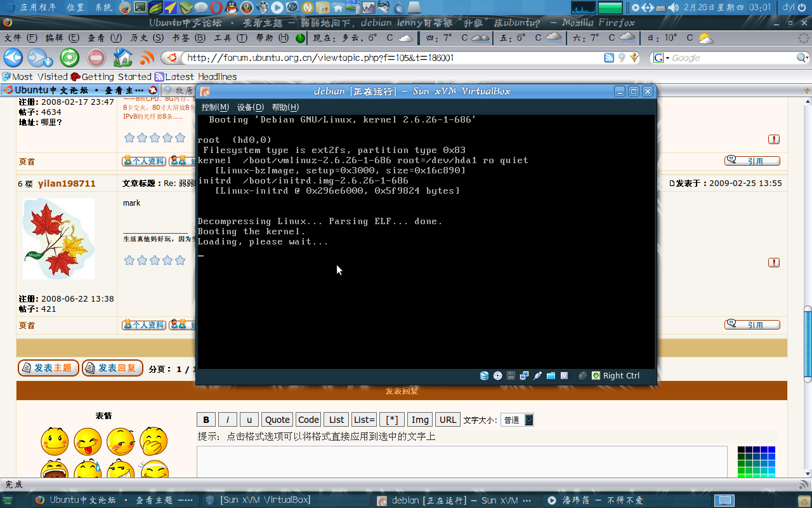Click the volume speaker icon in top panel
The width and height of the screenshot is (812, 508).
click(x=674, y=8)
